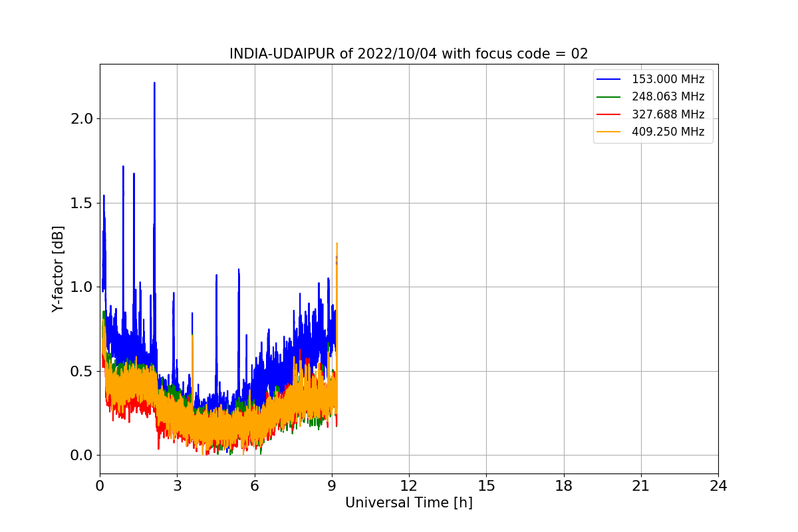Click the 18 x-axis tick label

coord(564,486)
